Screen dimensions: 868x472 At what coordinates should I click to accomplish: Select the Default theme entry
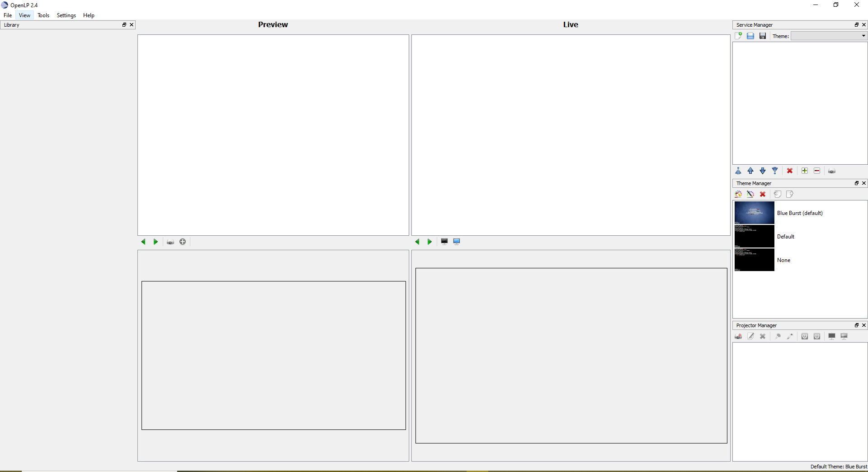tap(785, 237)
